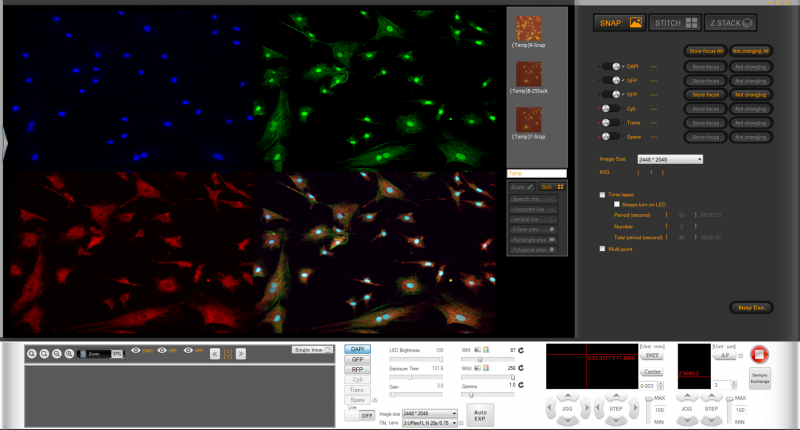Reset the Gamma value with refresh icon
The height and width of the screenshot is (430, 800).
tap(521, 384)
